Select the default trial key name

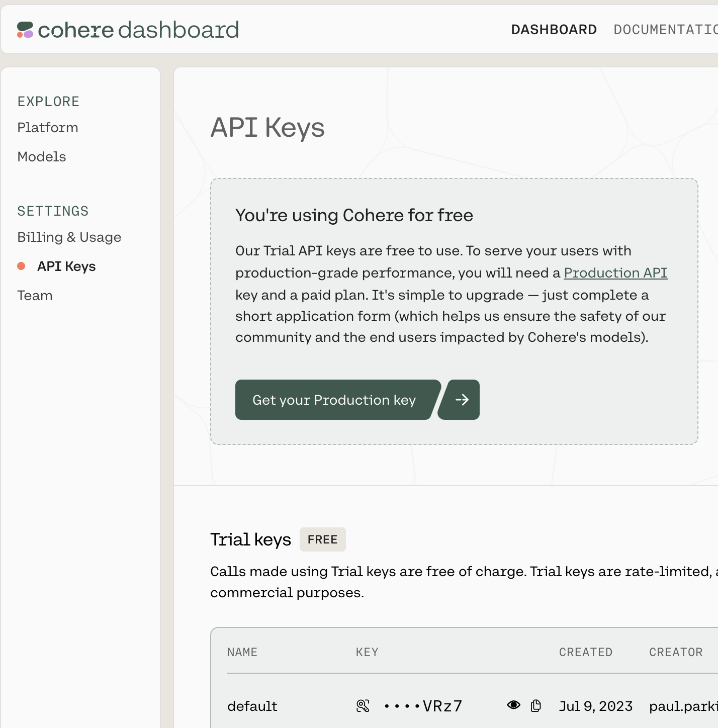click(x=252, y=705)
